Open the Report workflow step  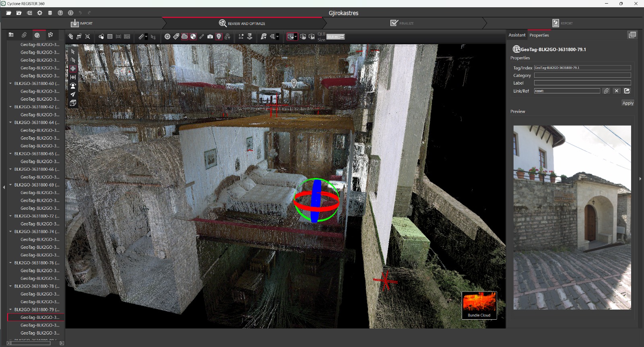(x=562, y=23)
